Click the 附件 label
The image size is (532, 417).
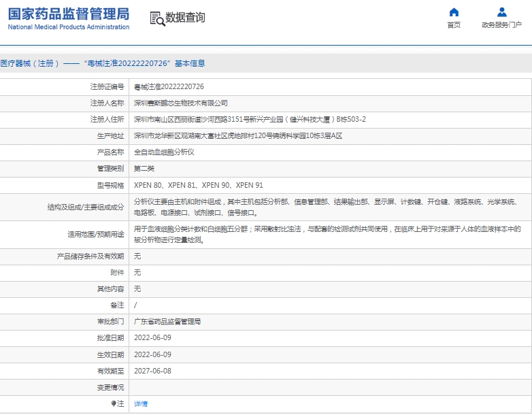tap(118, 273)
